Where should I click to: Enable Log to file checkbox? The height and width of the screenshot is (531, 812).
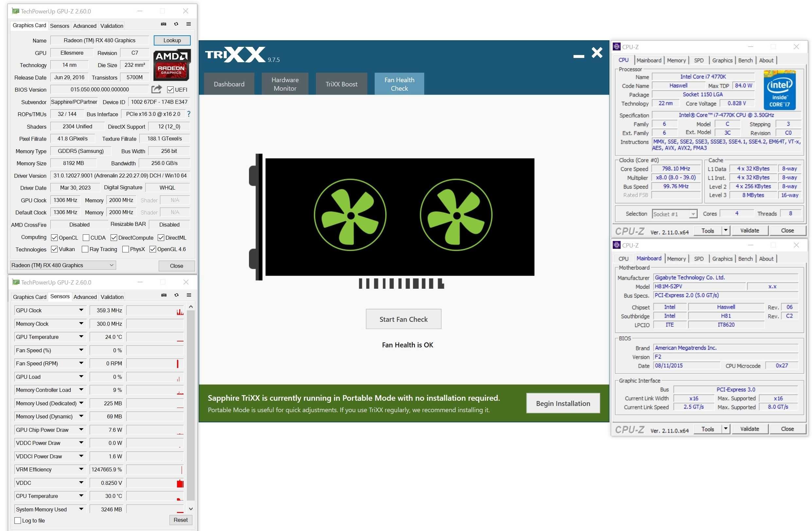[18, 521]
